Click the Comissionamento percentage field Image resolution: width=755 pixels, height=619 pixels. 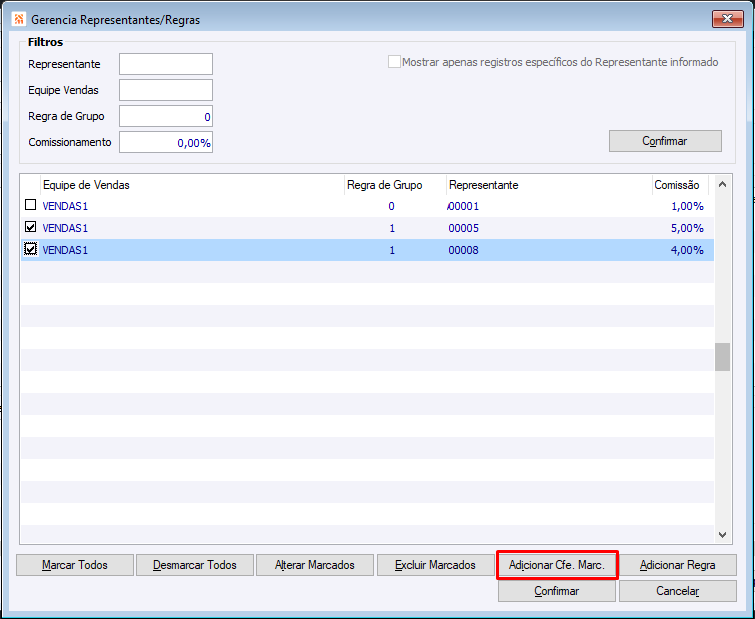[166, 142]
